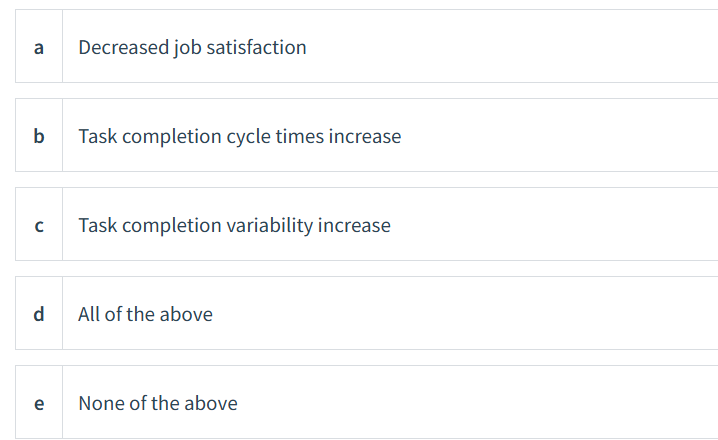
Task: Click the text 'None of the above'
Action: pyautogui.click(x=158, y=403)
